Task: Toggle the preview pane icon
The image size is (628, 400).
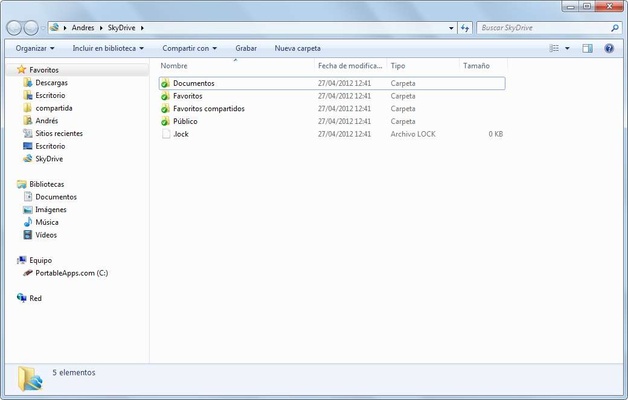Action: (587, 48)
